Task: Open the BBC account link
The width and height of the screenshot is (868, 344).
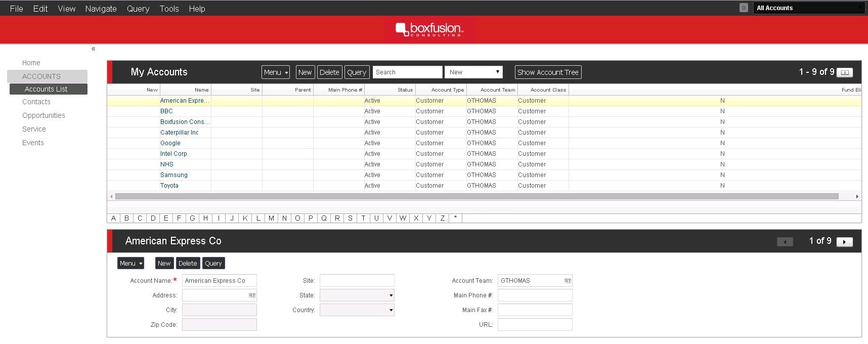Action: [x=166, y=111]
